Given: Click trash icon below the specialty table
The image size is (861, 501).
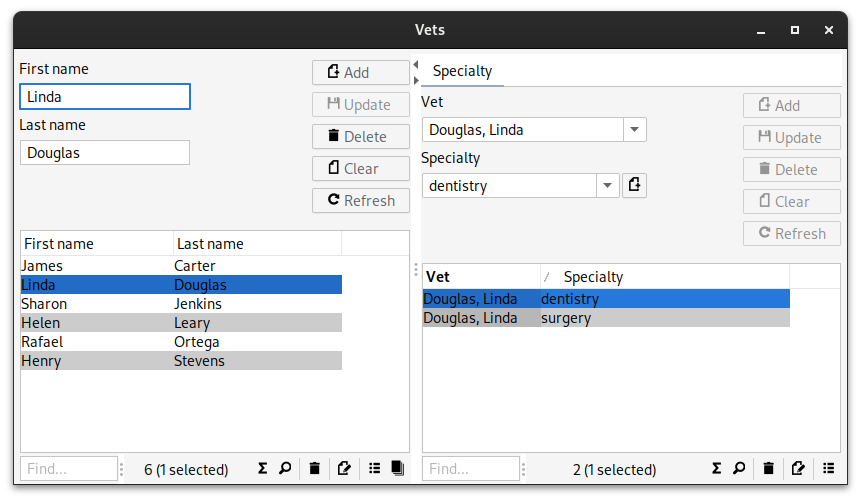Looking at the screenshot, I should pyautogui.click(x=768, y=468).
